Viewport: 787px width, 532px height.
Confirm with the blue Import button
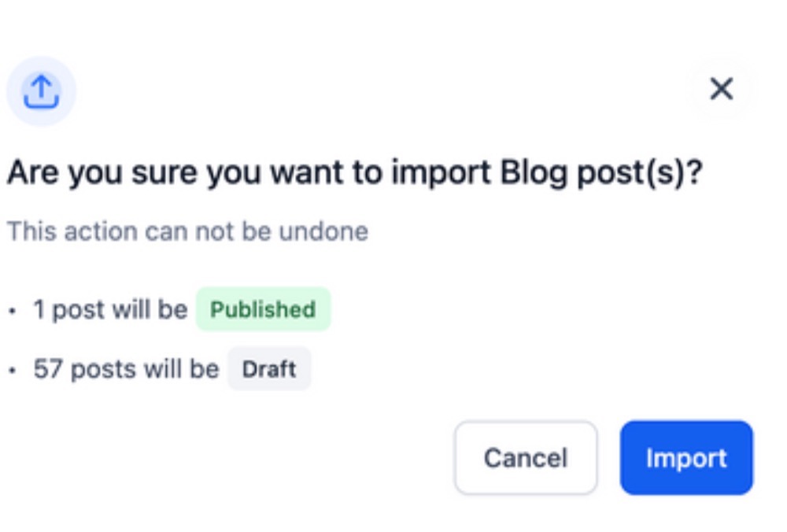(x=686, y=458)
